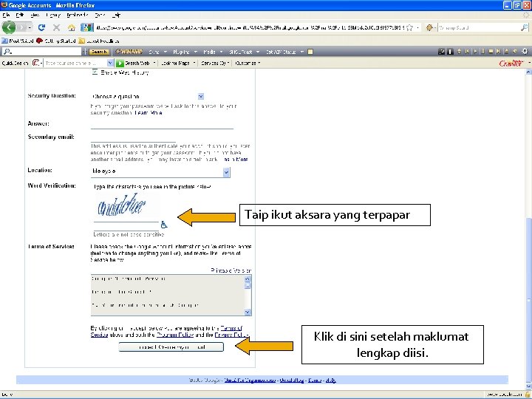Reload the current page

click(41, 27)
